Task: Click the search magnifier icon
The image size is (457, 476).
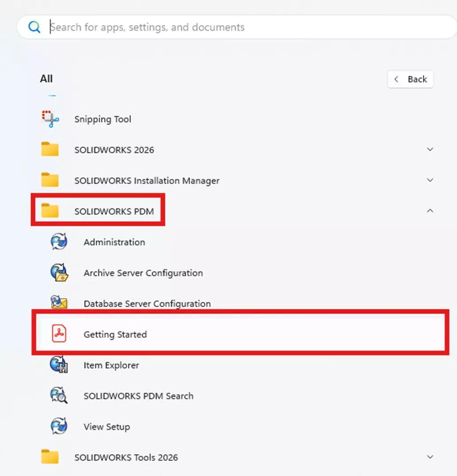Action: click(x=35, y=27)
